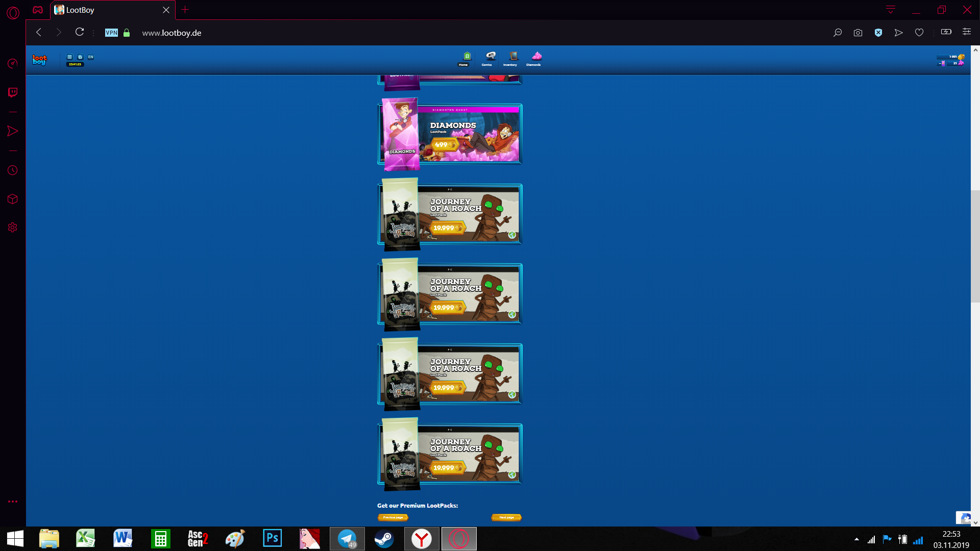Click the LootBoy profile button
Viewport: 980px width, 551px height.
point(80,57)
